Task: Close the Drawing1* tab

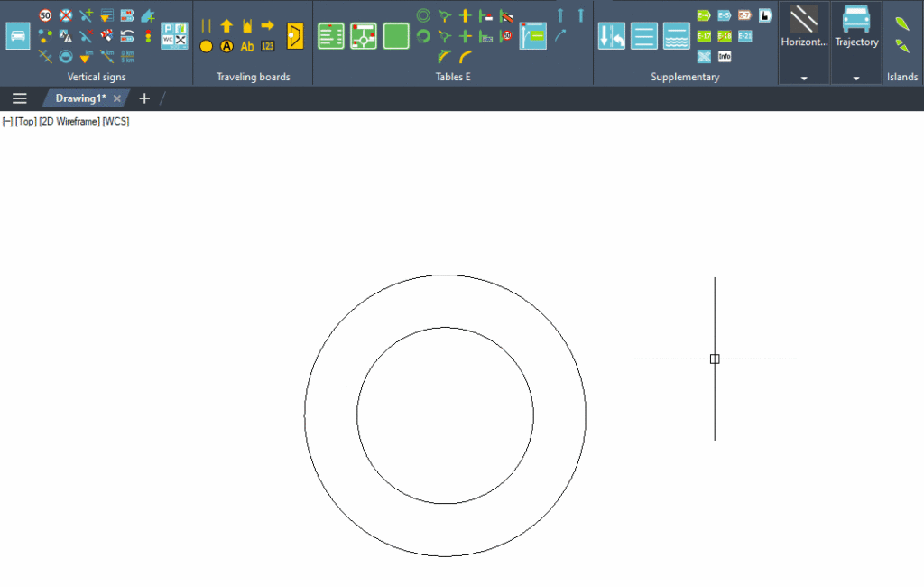Action: point(117,98)
